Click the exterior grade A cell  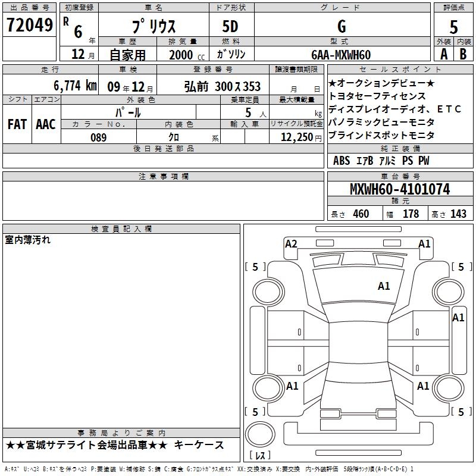(x=443, y=54)
